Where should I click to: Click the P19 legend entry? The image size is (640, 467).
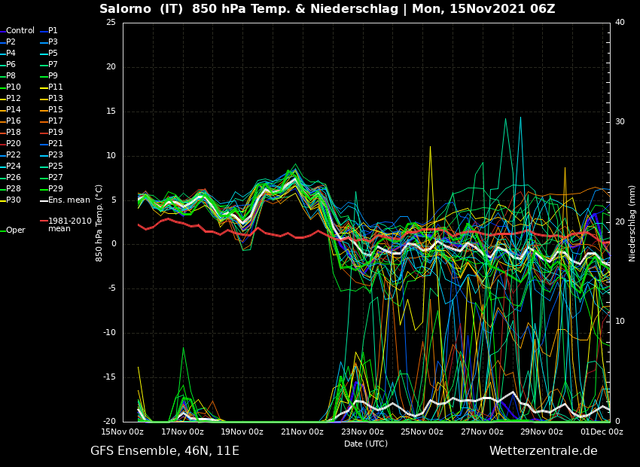pos(51,132)
